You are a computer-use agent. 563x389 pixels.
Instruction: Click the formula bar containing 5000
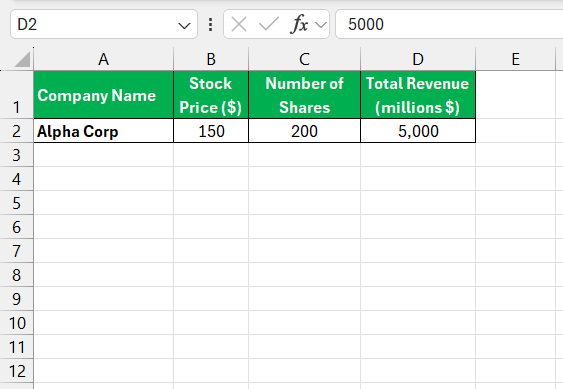[449, 24]
